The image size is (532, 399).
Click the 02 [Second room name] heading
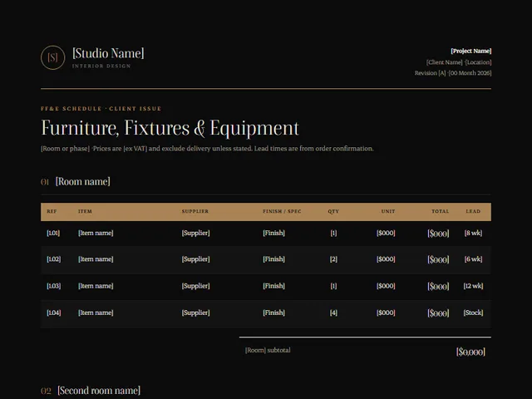[x=91, y=391]
